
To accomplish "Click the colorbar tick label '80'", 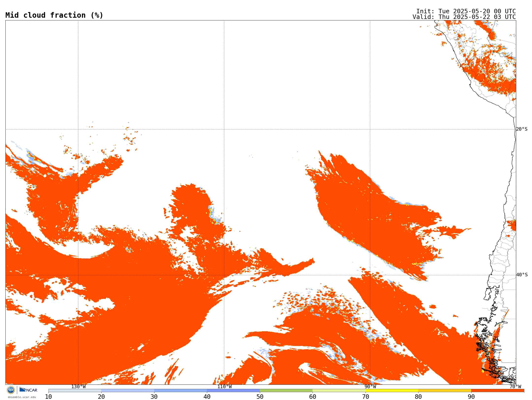I will click(418, 397).
